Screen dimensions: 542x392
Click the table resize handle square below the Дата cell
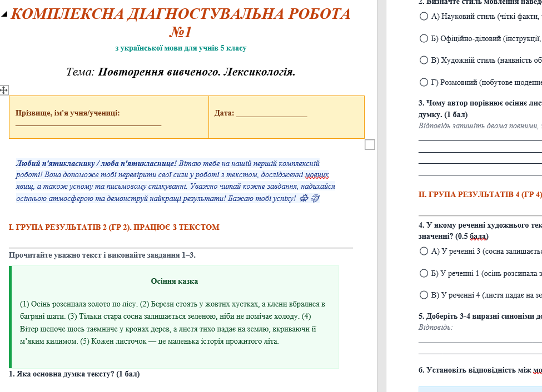pos(370,145)
